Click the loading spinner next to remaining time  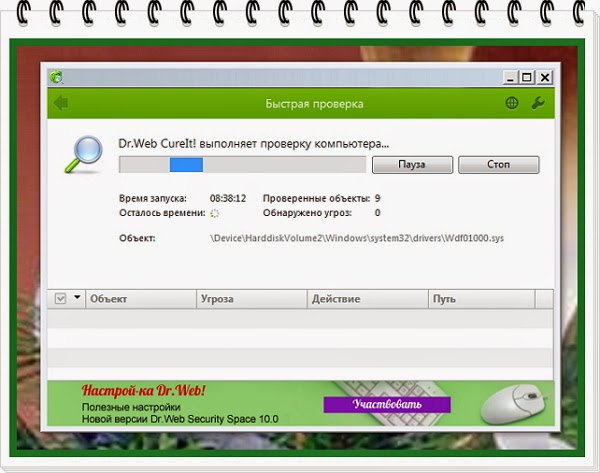214,214
